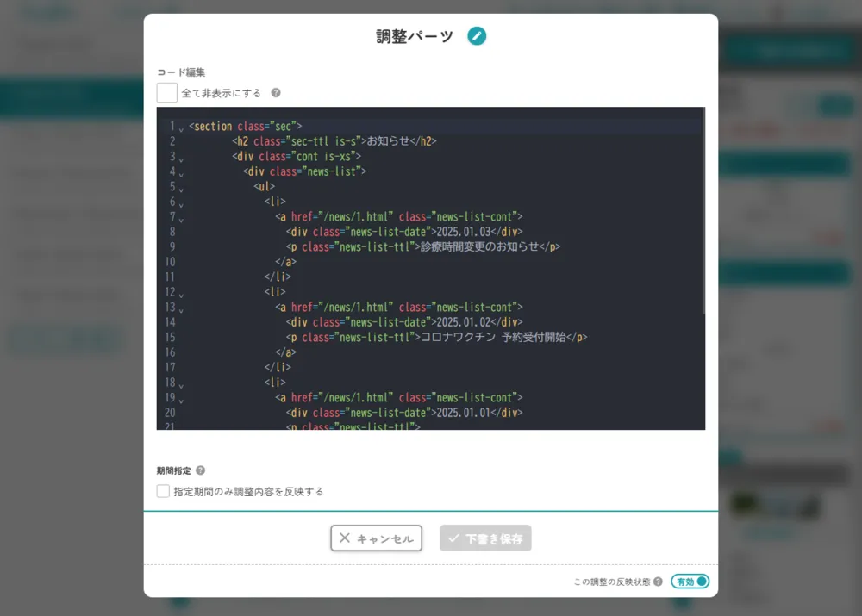Click the line containing コロナワクチン 予約受付開始
The height and width of the screenshot is (616, 862).
(436, 337)
